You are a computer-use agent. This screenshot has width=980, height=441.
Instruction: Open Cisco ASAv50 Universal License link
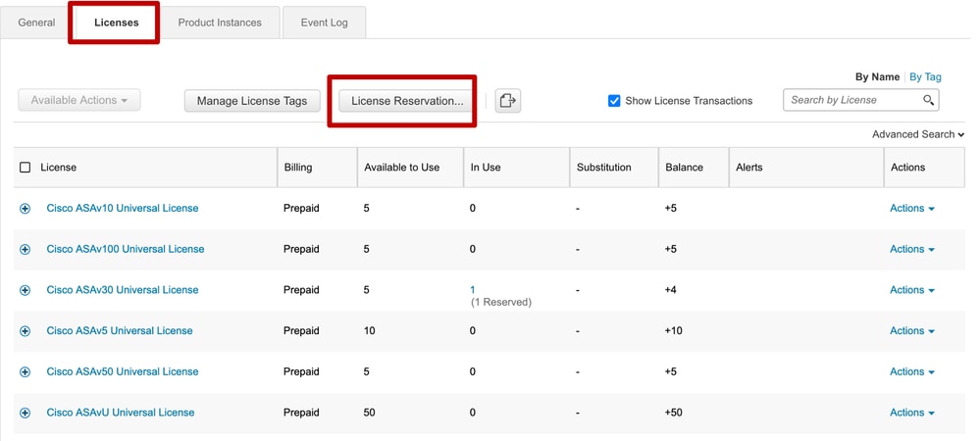123,371
